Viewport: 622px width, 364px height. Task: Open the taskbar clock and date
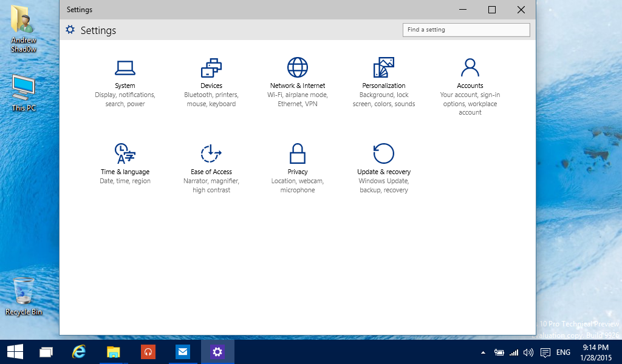click(x=596, y=352)
